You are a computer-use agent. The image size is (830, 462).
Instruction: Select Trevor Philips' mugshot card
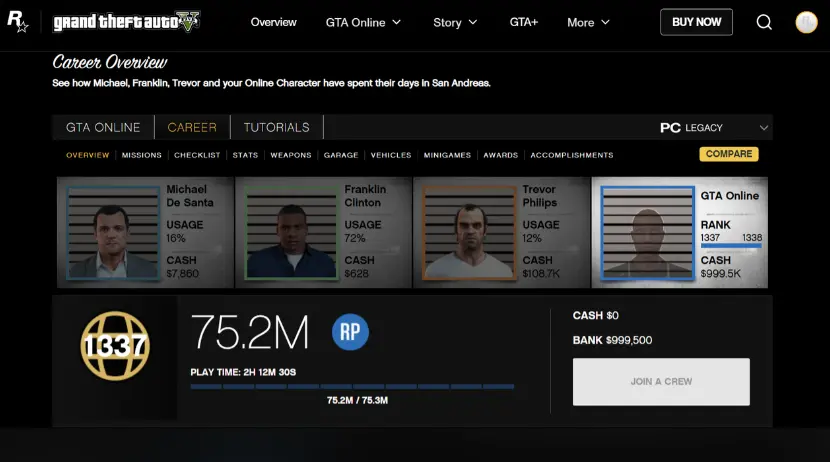point(501,233)
